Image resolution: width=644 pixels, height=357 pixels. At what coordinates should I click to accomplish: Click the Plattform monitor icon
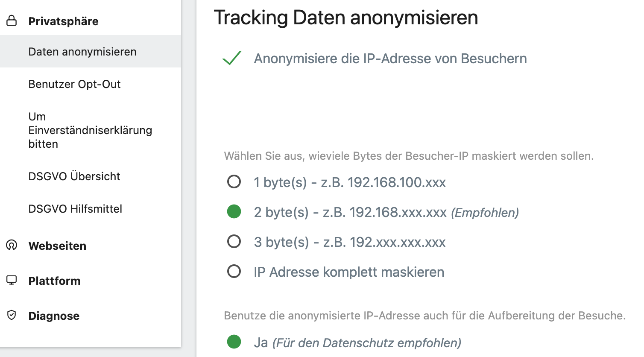[12, 280]
